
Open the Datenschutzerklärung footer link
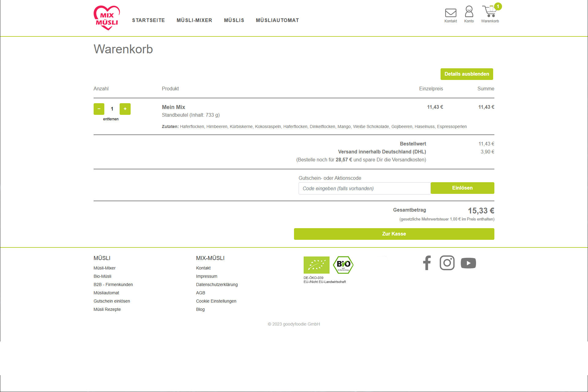click(x=217, y=285)
